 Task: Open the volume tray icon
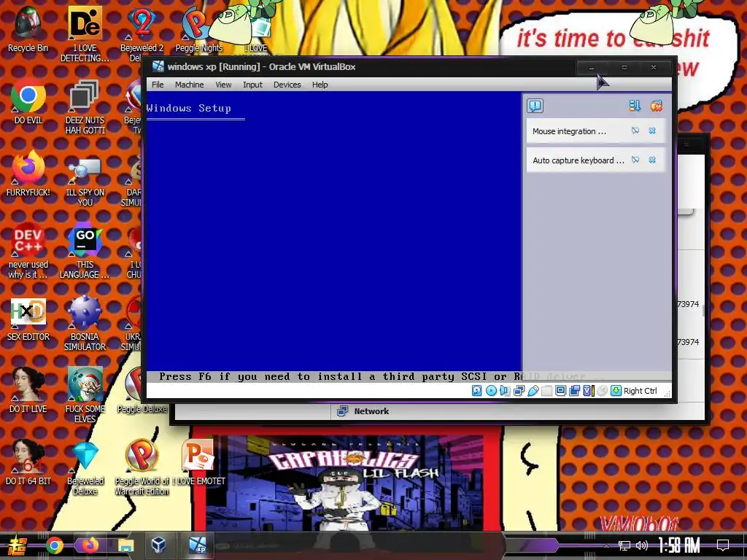coord(642,545)
